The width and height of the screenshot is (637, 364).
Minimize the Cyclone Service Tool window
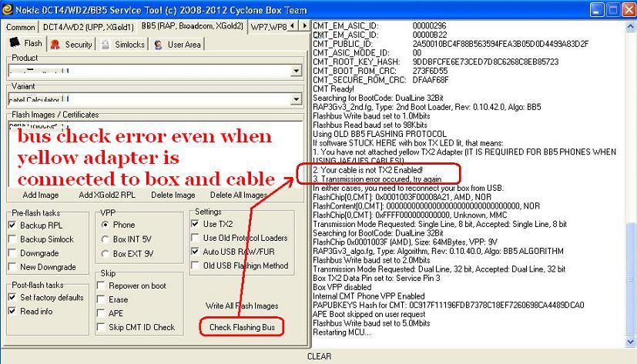click(x=597, y=10)
